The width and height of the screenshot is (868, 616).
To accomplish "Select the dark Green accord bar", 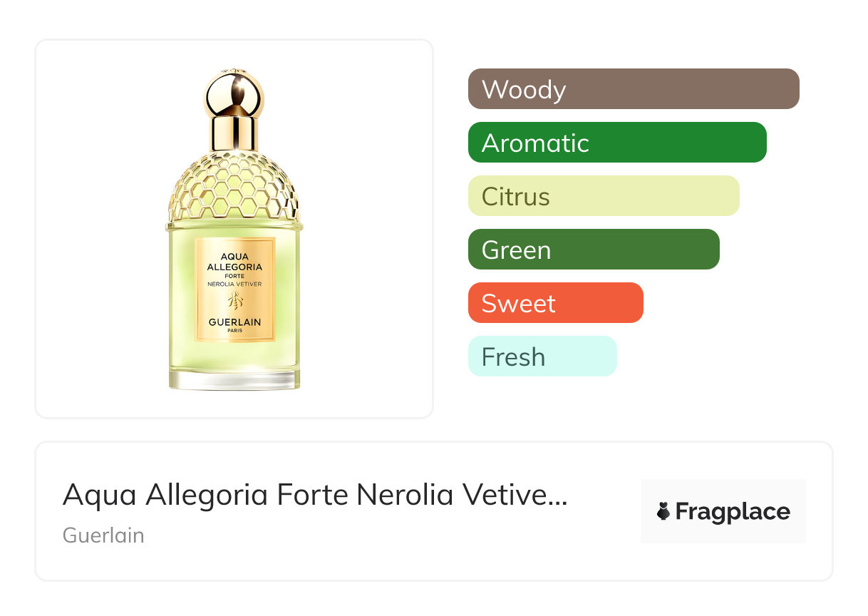I will (x=593, y=250).
